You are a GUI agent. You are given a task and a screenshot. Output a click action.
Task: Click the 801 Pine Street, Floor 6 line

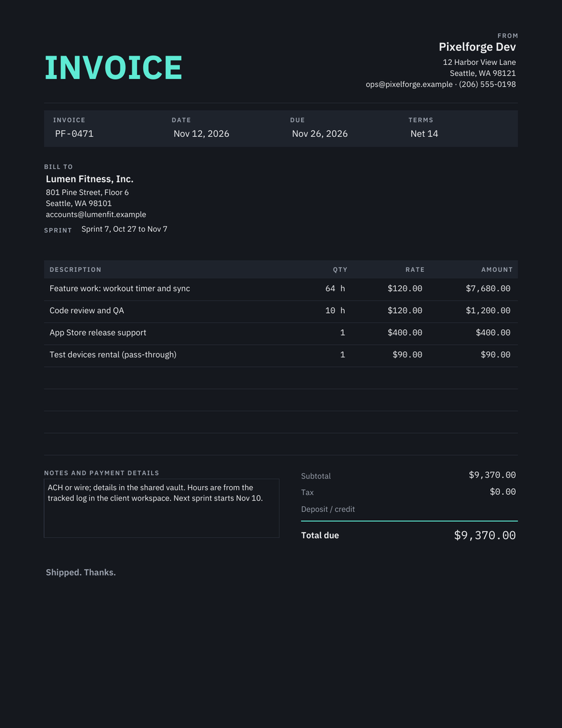(87, 192)
